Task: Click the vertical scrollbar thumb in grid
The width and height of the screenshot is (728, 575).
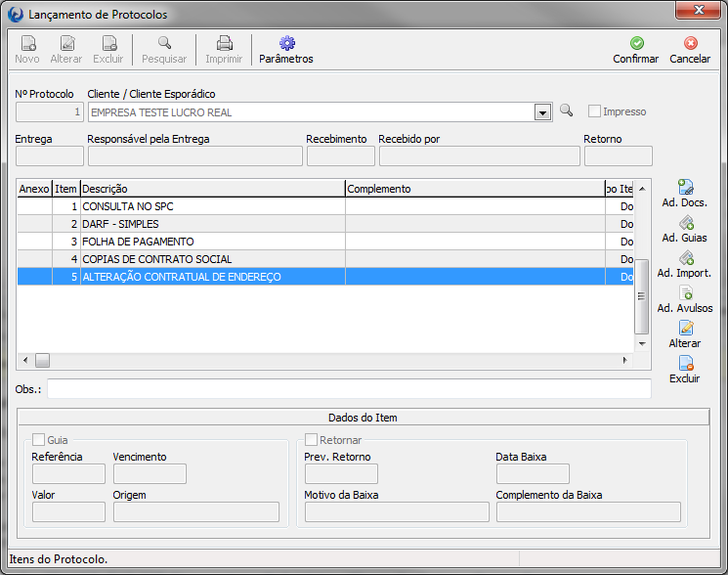Action: pos(642,296)
